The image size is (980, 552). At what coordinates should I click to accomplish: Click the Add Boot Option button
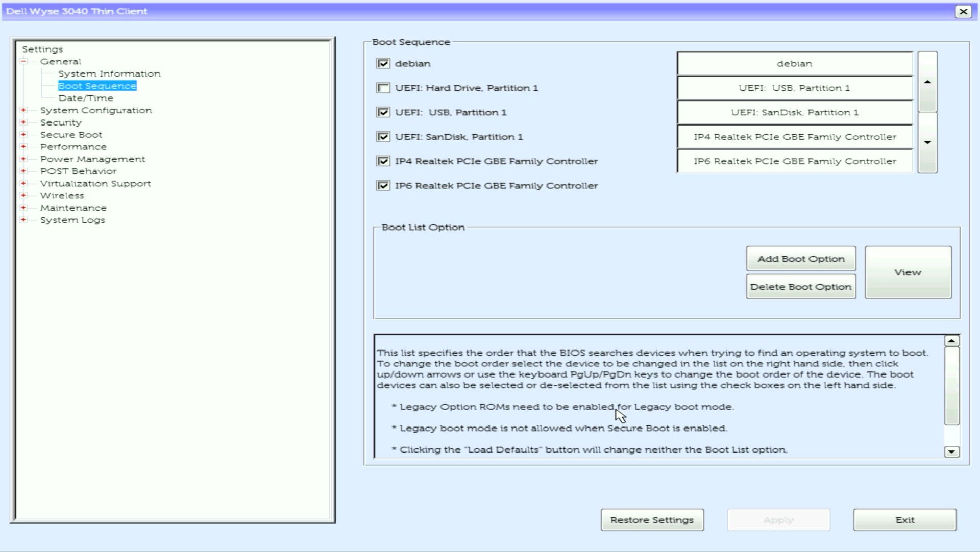tap(801, 259)
